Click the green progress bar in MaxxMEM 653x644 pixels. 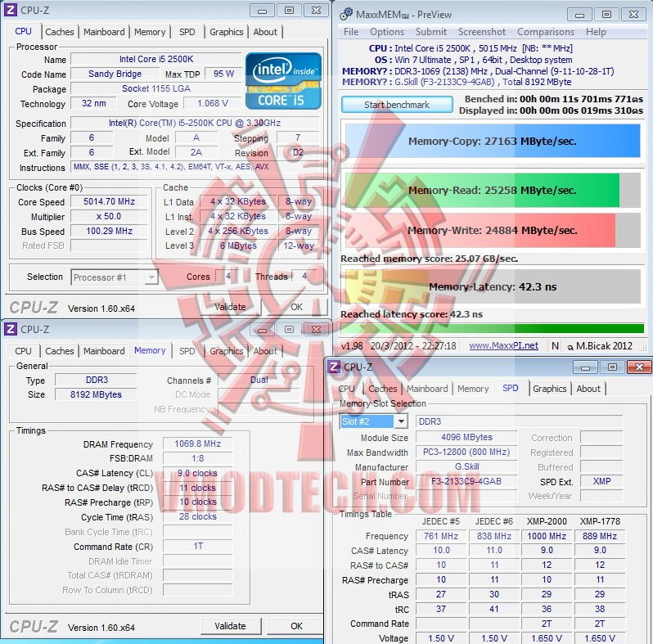[x=493, y=329]
